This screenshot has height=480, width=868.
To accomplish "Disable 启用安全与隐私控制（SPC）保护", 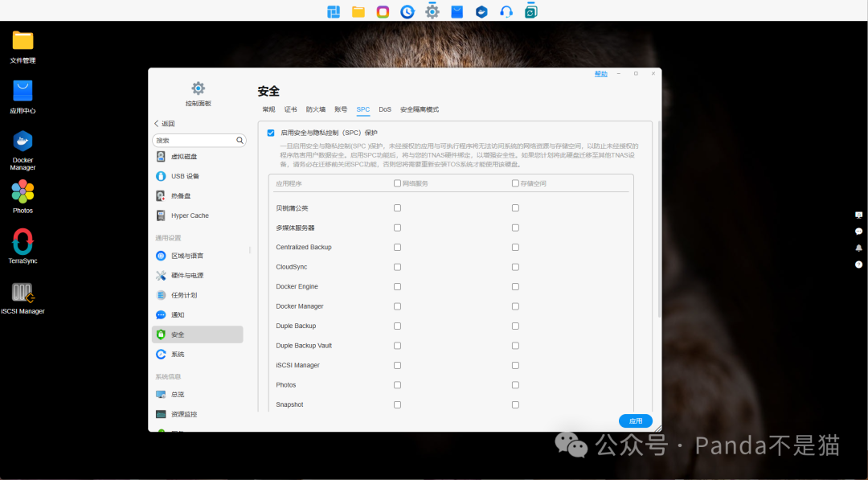I will (x=271, y=132).
